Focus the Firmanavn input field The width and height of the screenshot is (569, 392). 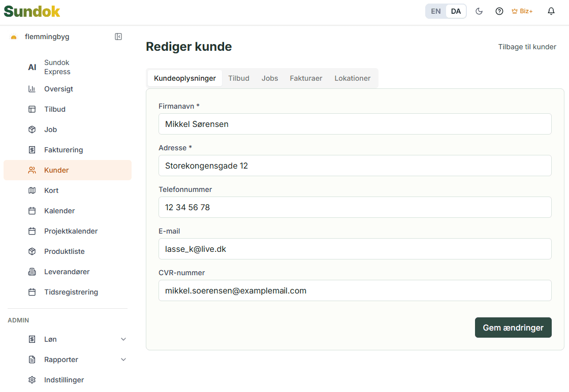[355, 124]
